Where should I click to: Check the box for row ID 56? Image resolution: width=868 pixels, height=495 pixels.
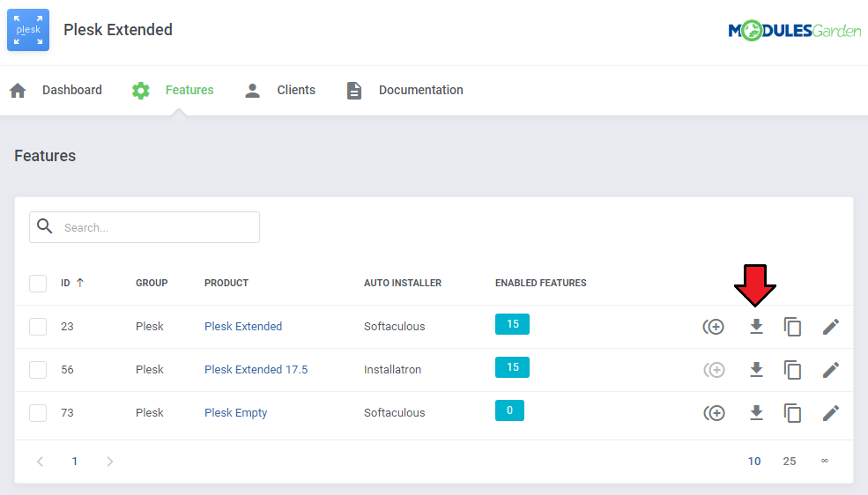tap(38, 369)
